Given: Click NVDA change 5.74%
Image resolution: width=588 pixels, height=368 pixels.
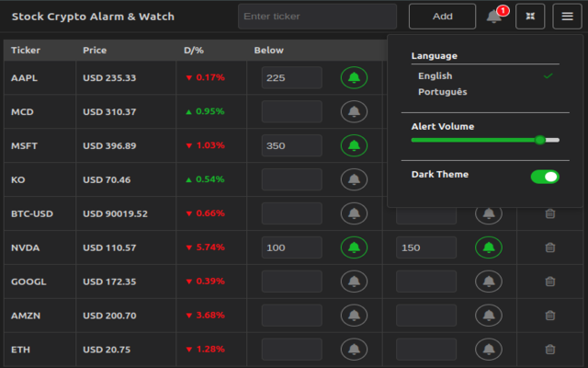Looking at the screenshot, I should (205, 247).
